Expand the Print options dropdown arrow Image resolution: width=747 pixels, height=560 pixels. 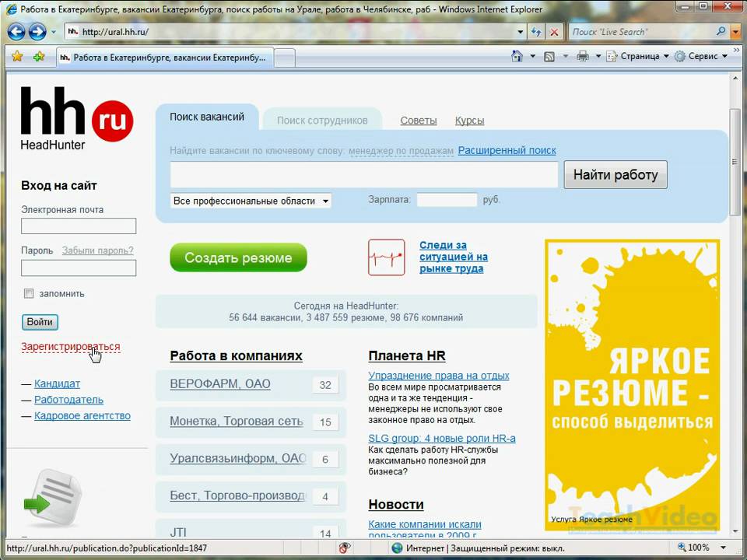598,56
